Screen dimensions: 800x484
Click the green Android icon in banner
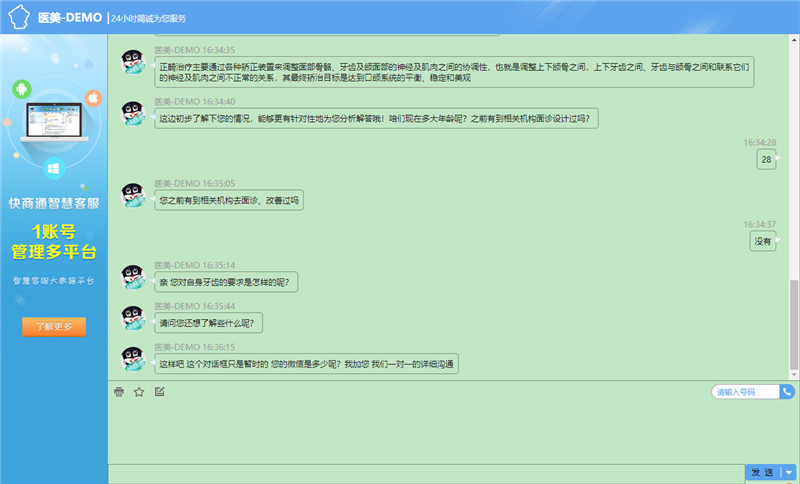[21, 90]
